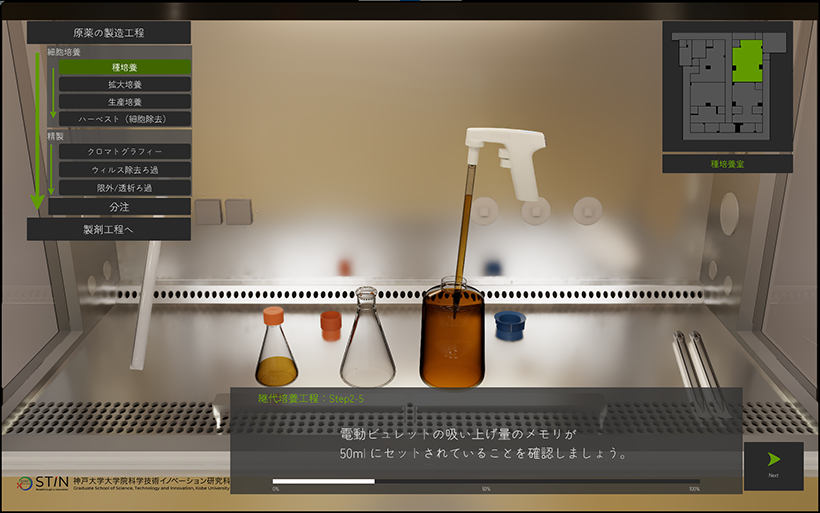Image resolution: width=820 pixels, height=513 pixels.
Task: Open the 拡大培養 process step
Action: pos(124,84)
